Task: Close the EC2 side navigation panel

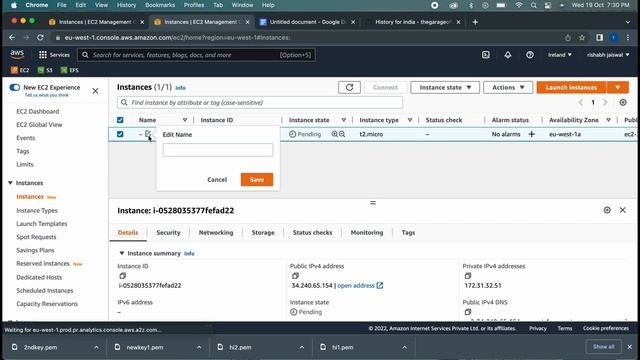Action: [95, 91]
